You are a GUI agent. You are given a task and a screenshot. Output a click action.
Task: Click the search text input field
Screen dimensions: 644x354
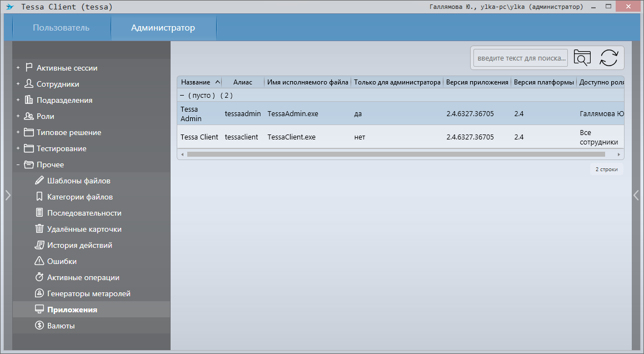point(520,58)
